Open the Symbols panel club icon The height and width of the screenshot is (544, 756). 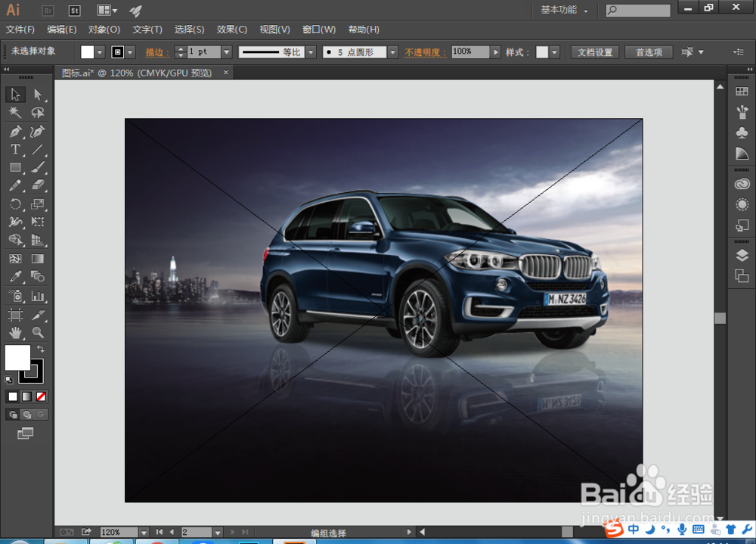[x=742, y=132]
